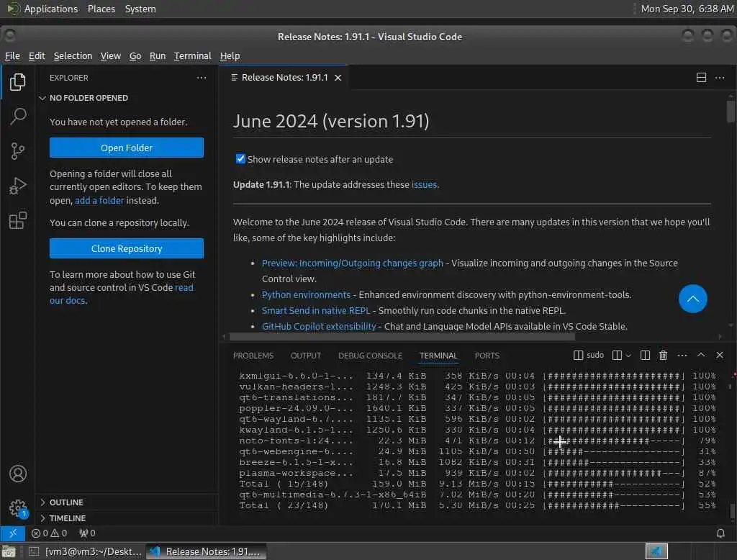Click the terminal vertical scrollbar
This screenshot has height=560, width=737.
tap(731, 512)
